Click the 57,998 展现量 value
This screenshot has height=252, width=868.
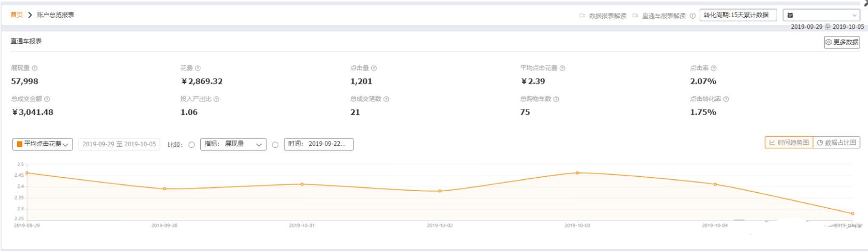click(25, 81)
